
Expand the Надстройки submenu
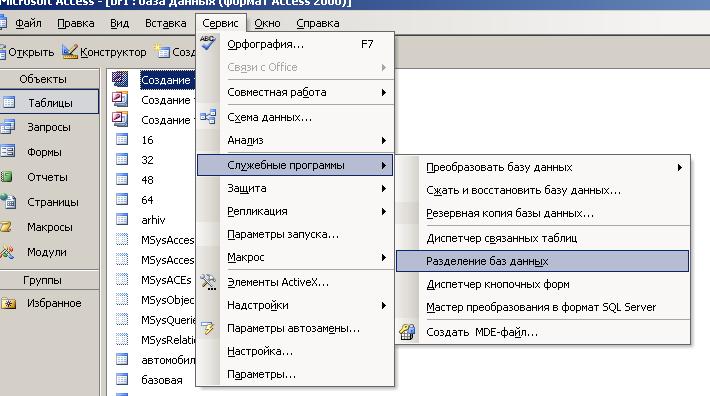tap(295, 306)
